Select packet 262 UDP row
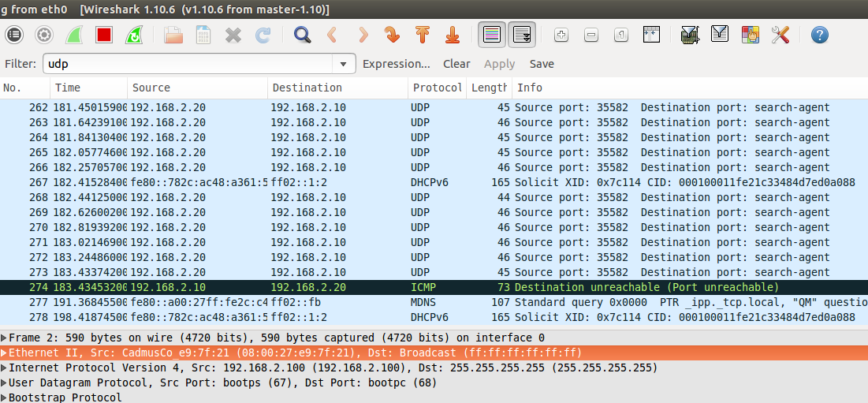 pos(434,108)
